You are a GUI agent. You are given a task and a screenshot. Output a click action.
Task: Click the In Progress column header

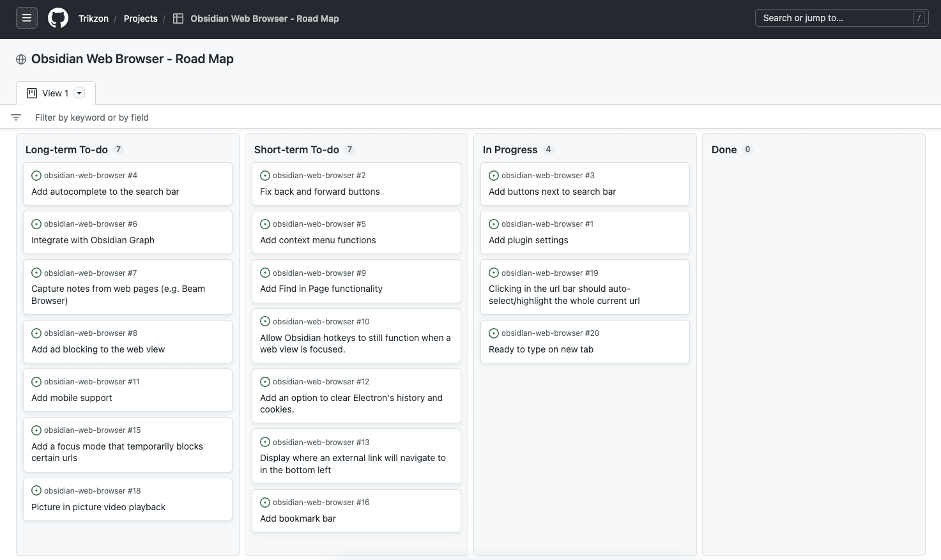(510, 149)
